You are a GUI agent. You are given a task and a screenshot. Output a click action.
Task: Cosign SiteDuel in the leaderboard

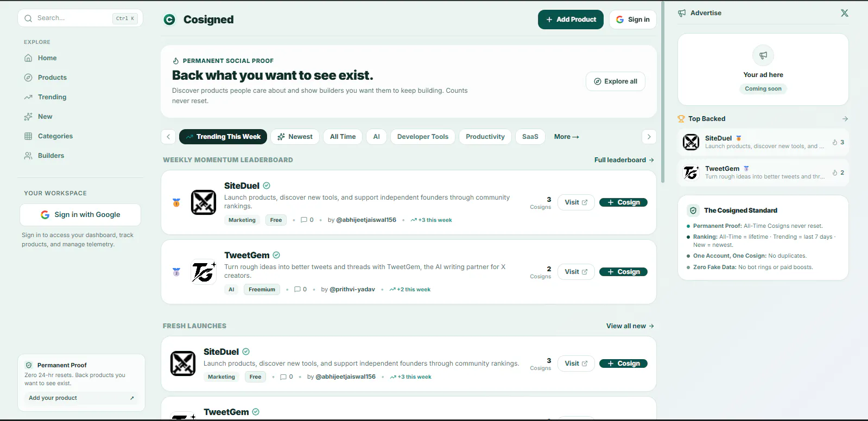[623, 202]
